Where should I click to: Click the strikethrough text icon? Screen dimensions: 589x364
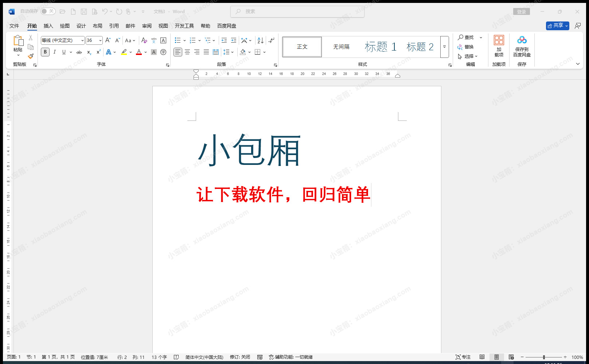point(79,52)
